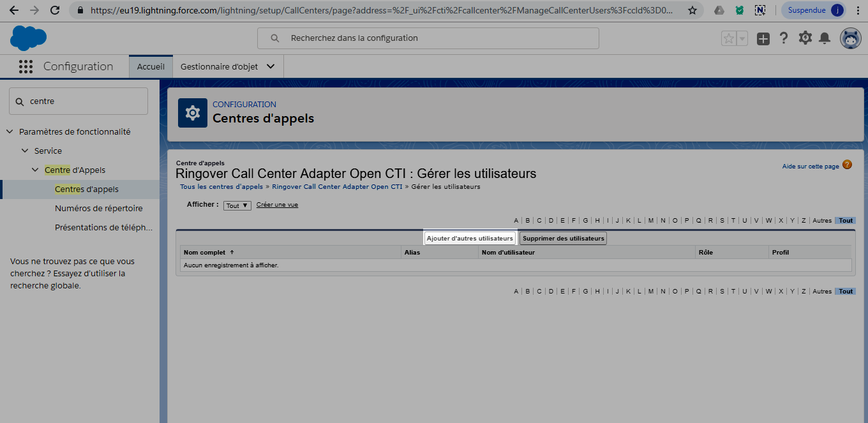This screenshot has width=868, height=423.
Task: Click the Tous les centres d'appels breadcrumb
Action: coord(221,187)
